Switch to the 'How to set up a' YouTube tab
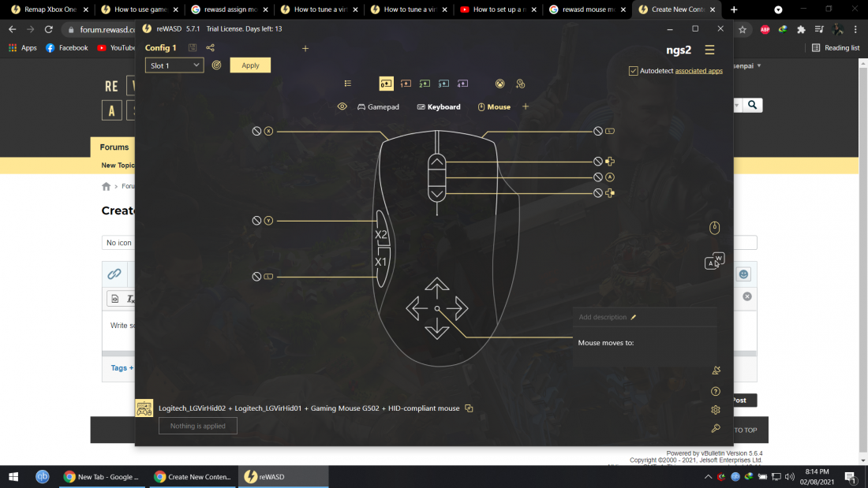Screen dimensions: 868x488 (498, 9)
